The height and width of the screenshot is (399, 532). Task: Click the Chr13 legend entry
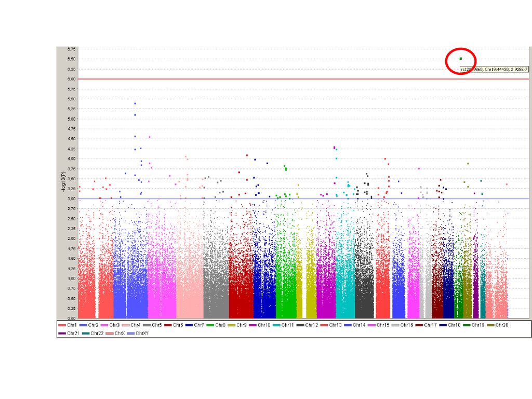point(331,325)
